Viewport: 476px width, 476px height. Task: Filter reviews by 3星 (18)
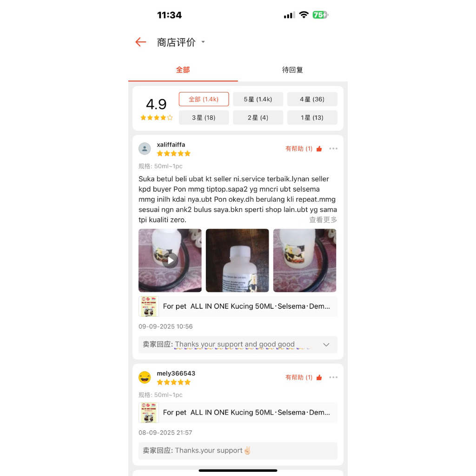click(204, 118)
